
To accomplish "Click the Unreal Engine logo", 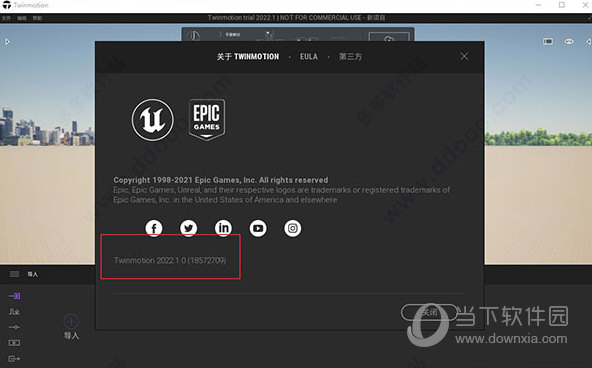I will click(x=153, y=120).
